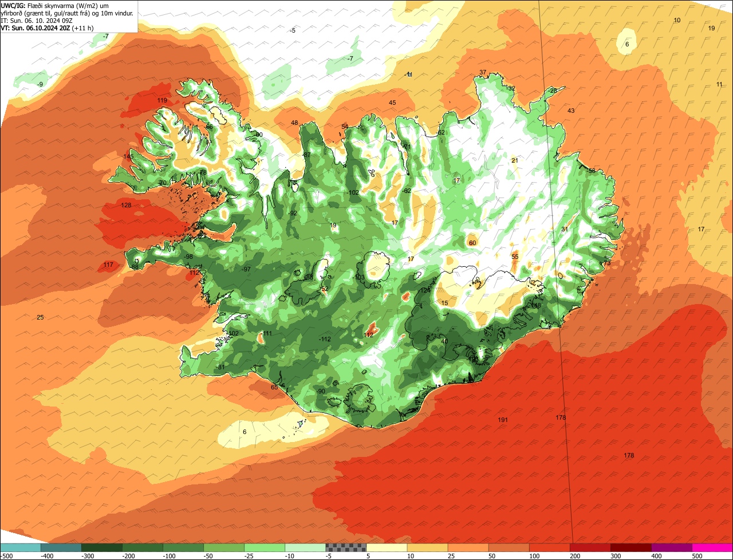Pick the pale yellow swatch between 5 and 10
The image size is (733, 560).
coord(387,547)
